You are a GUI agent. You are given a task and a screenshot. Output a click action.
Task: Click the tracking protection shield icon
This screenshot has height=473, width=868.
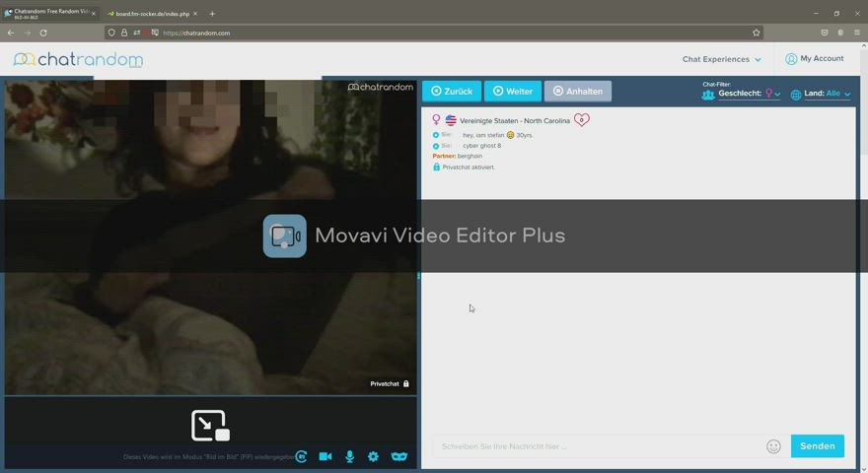111,33
